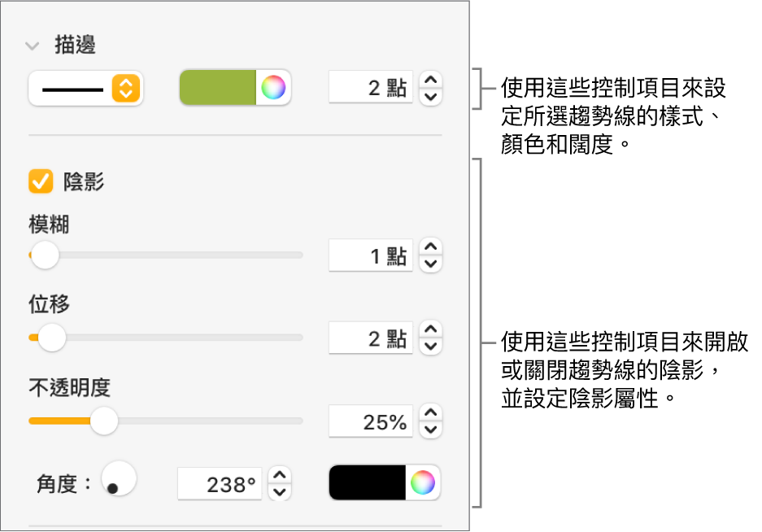Click the shadow 角度 angle dial
The image size is (762, 532).
tap(119, 479)
